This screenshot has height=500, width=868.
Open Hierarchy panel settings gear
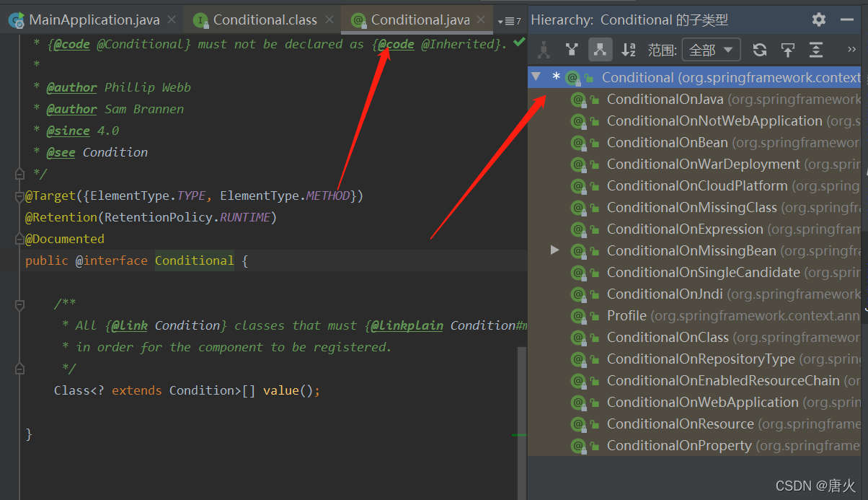coord(819,19)
